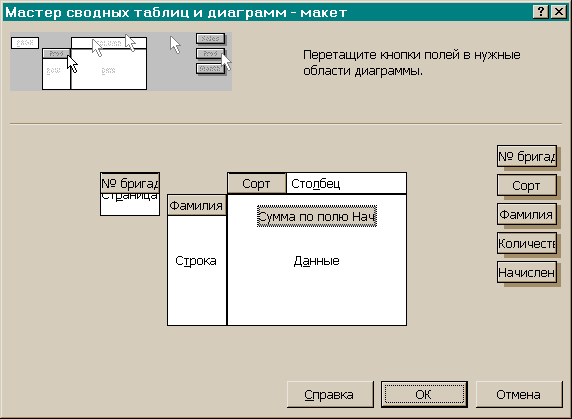Select the Начислено field button in the right list
Viewport: 572px width, 419px height.
[527, 272]
